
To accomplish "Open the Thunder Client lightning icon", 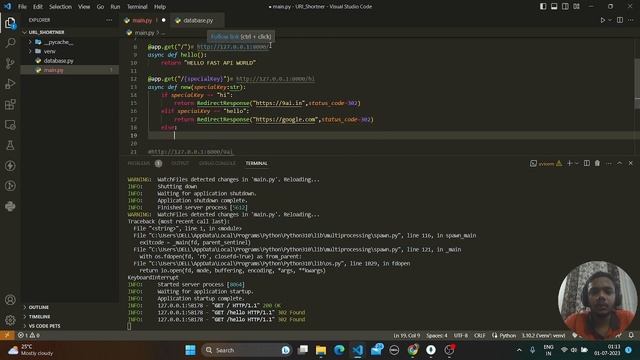I will click(x=10, y=165).
